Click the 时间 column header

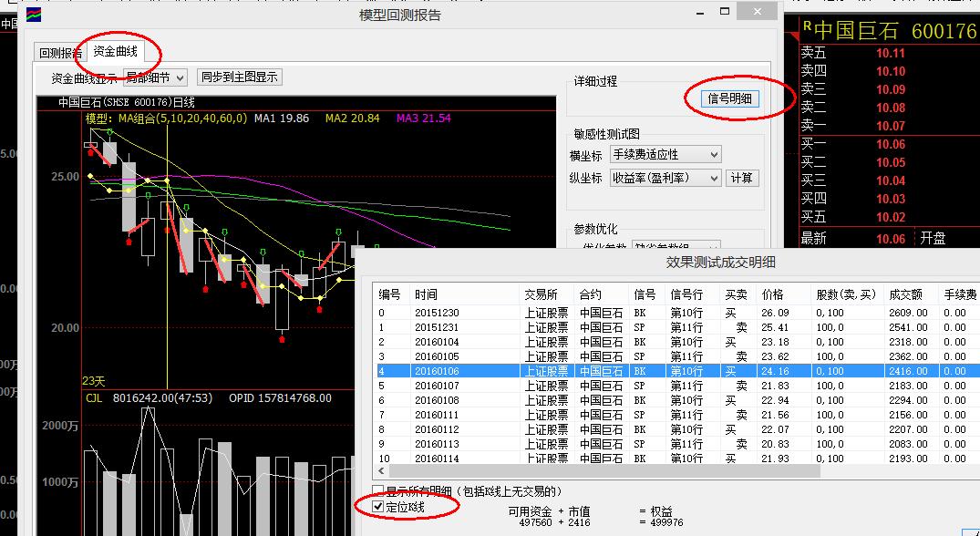(425, 294)
